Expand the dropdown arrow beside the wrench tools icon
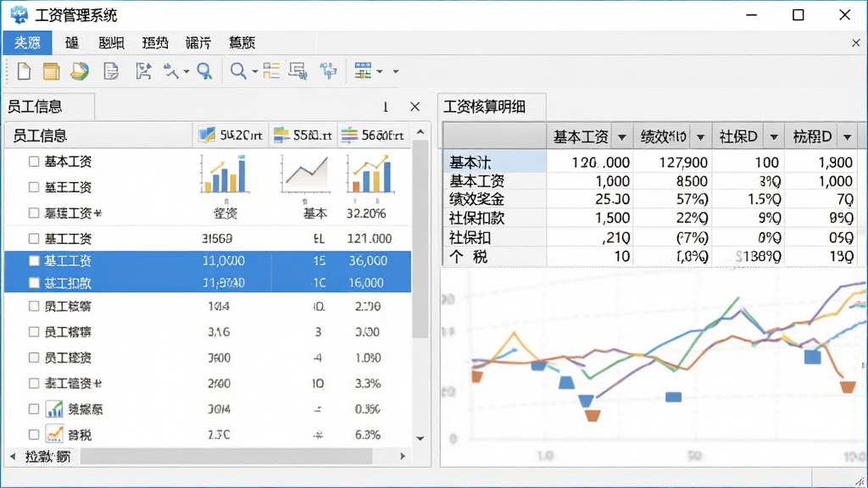 point(186,71)
